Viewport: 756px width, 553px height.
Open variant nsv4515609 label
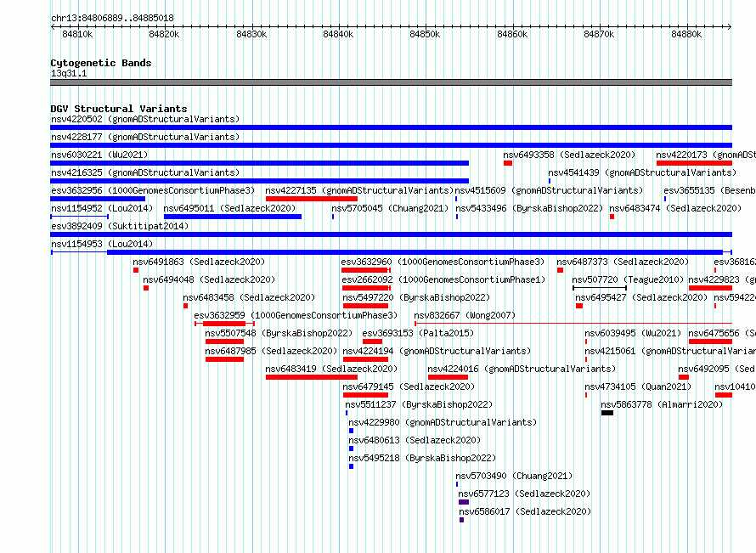[x=549, y=190]
